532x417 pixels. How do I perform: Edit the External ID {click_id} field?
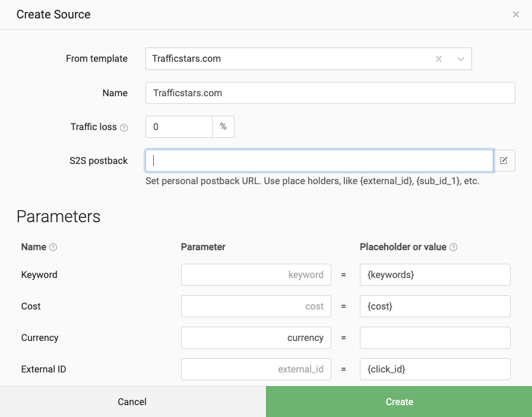(x=435, y=369)
